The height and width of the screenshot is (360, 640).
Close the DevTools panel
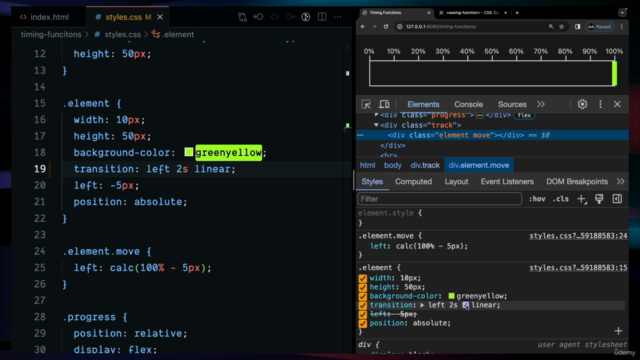pos(617,104)
